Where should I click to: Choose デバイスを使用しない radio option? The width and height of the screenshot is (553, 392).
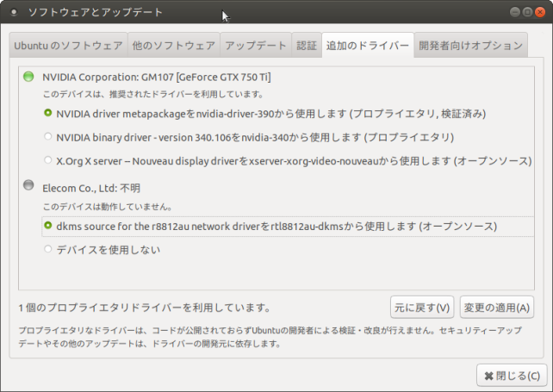(x=48, y=249)
